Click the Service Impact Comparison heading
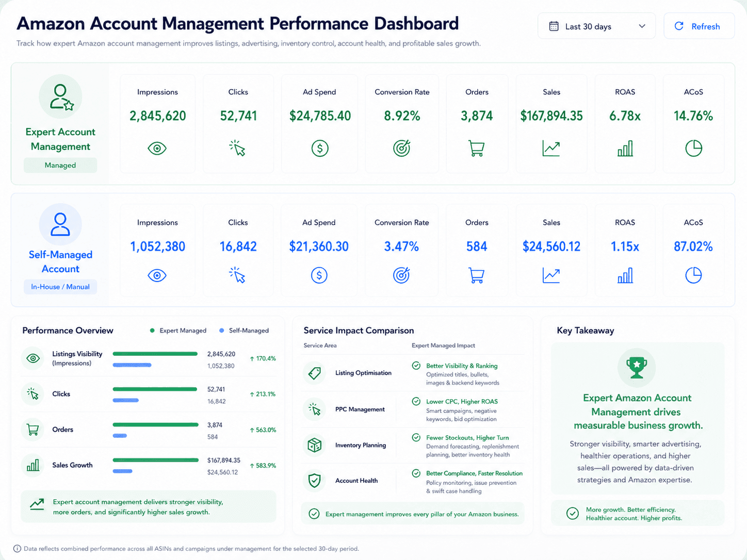 pos(359,331)
